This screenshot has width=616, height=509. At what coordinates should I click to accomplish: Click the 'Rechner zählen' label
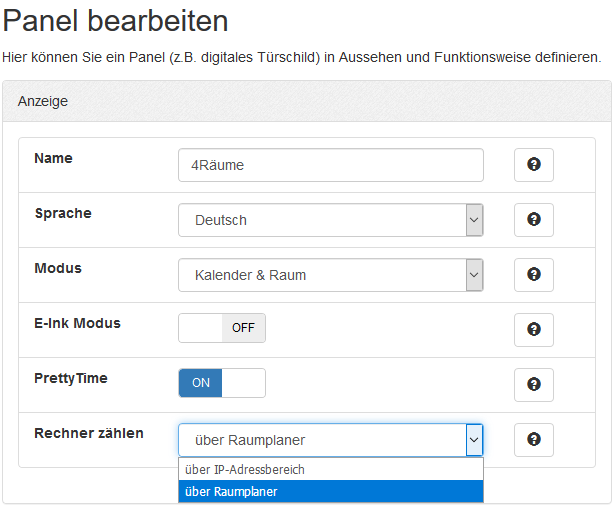point(89,433)
